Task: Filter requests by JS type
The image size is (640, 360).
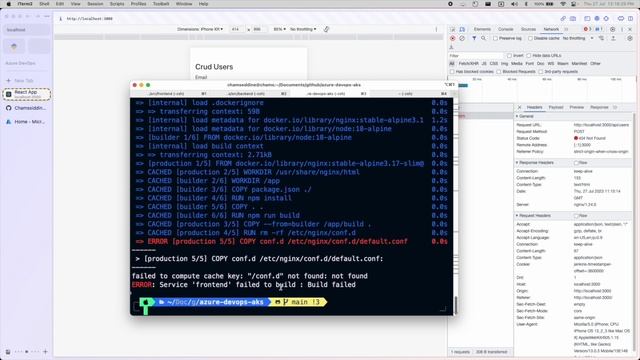Action: click(484, 64)
